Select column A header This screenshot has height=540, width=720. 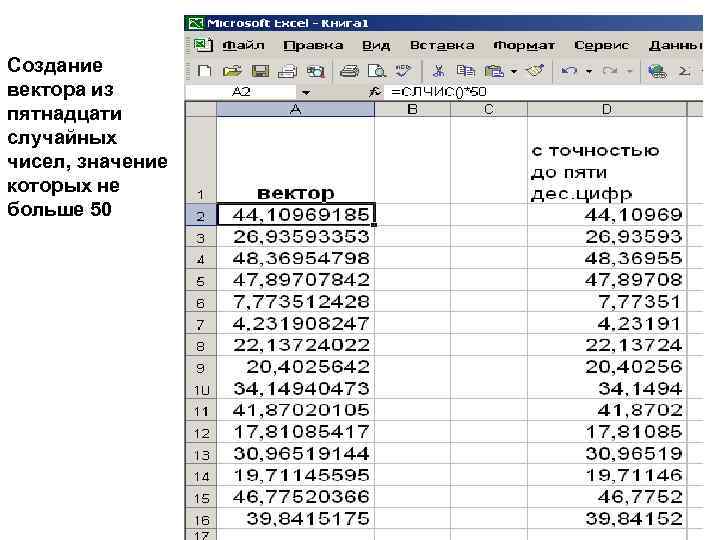(x=296, y=109)
